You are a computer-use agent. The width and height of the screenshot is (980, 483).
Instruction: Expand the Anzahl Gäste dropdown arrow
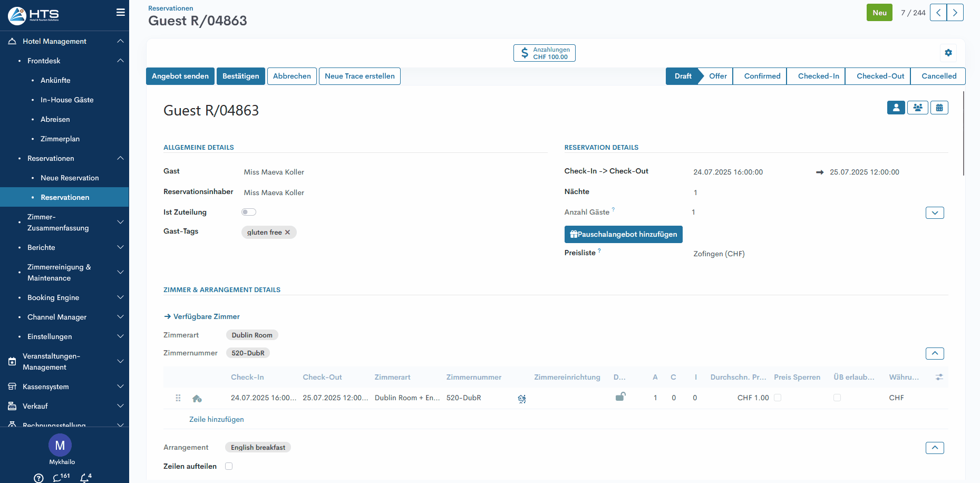(x=934, y=213)
